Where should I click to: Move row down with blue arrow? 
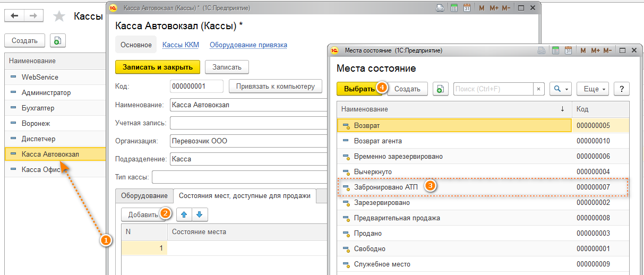pos(200,215)
